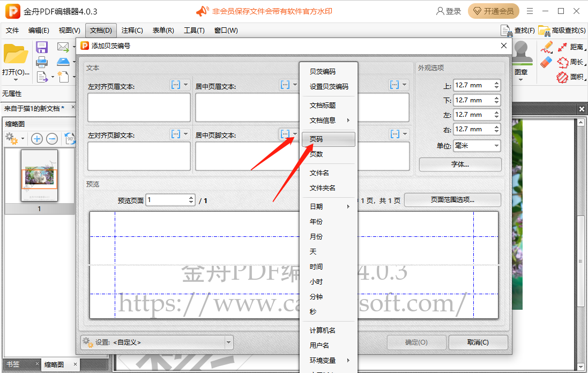Choose 计算机名 menu entry
Screen dimensions: 588x373
pos(329,330)
